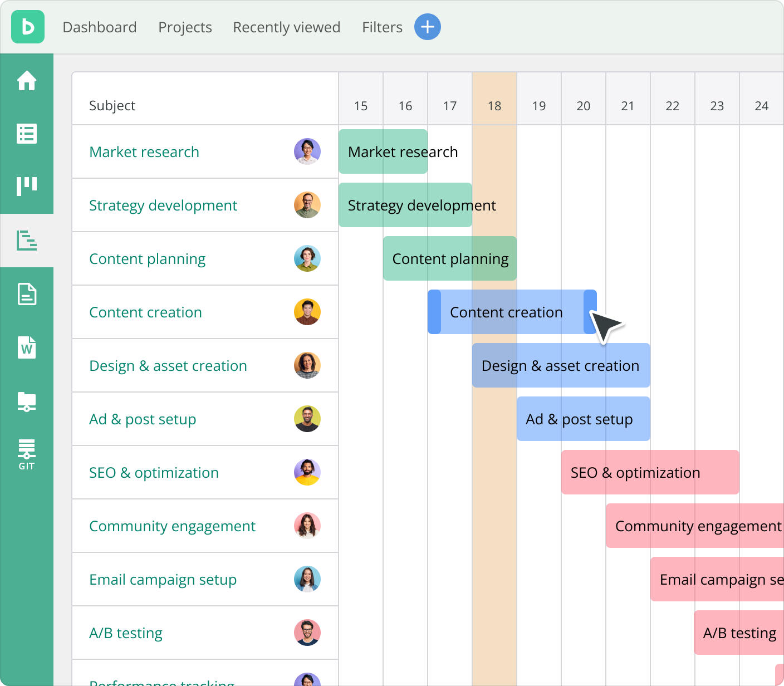The image size is (784, 686).
Task: Click the green app logo
Action: click(28, 27)
